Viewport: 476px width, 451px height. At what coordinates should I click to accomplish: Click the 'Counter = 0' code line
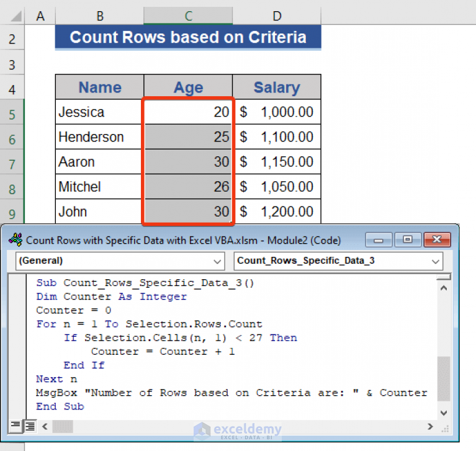pos(74,310)
